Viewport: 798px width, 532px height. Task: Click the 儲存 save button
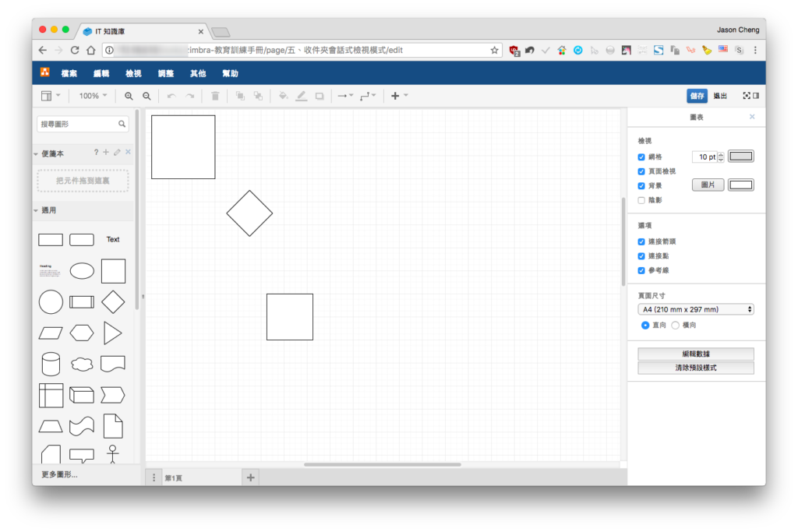click(x=697, y=96)
